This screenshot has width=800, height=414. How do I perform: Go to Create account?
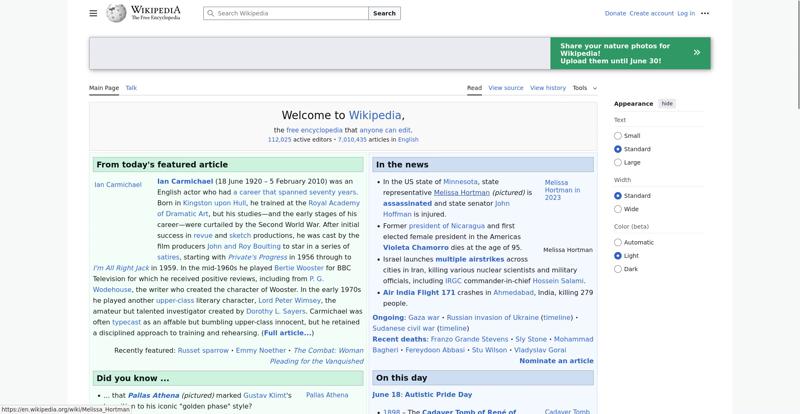[652, 13]
